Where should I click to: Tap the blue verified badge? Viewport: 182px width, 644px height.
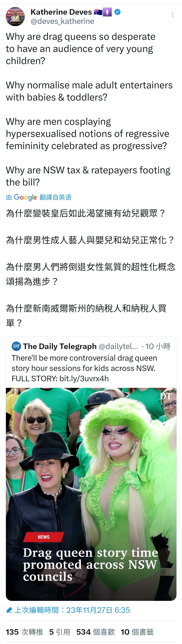click(x=117, y=12)
